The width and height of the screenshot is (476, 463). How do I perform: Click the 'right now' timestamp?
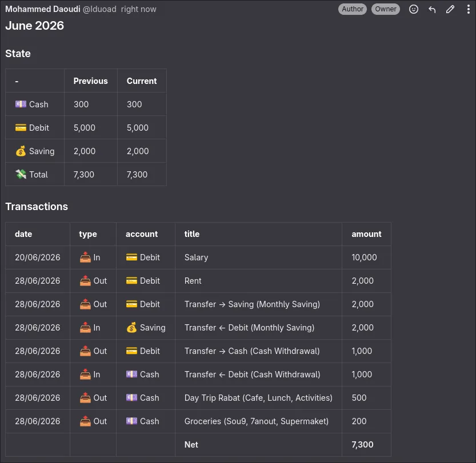(x=139, y=9)
